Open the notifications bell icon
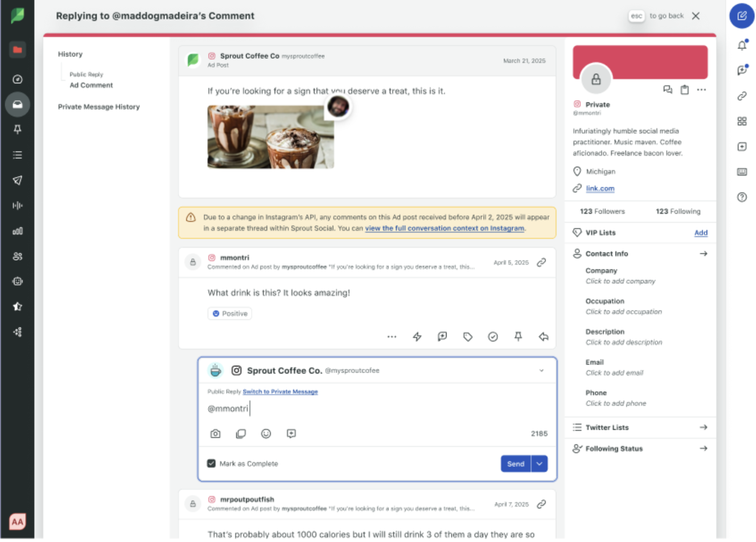The height and width of the screenshot is (542, 756). pyautogui.click(x=742, y=45)
